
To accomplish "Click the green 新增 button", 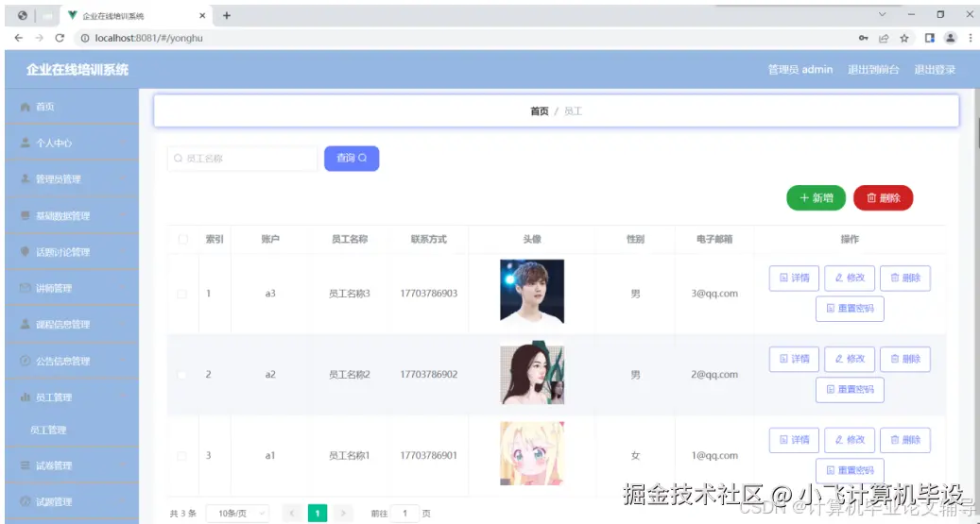I will 816,198.
